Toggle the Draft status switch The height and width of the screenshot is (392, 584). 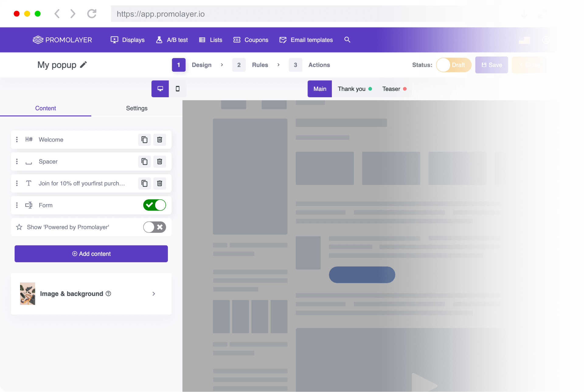click(453, 65)
